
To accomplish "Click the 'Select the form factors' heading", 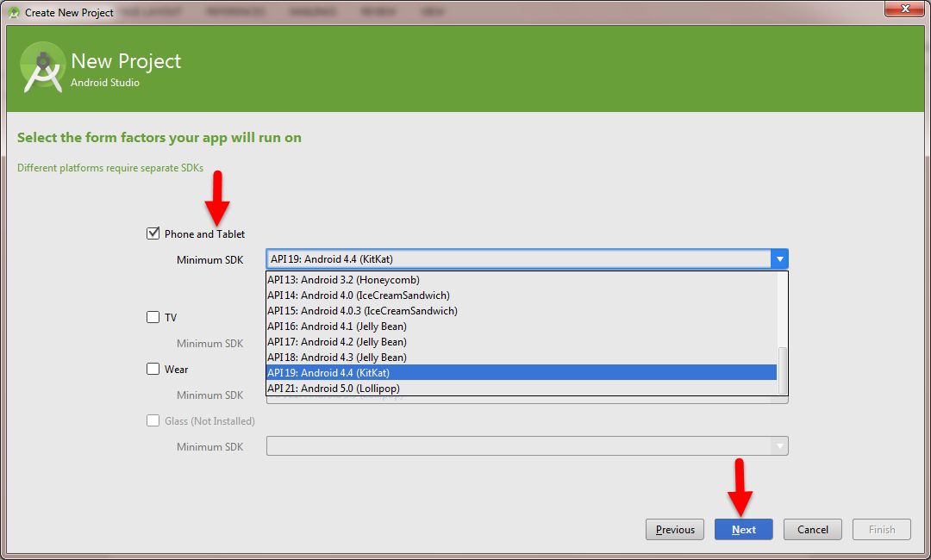I will pos(159,138).
